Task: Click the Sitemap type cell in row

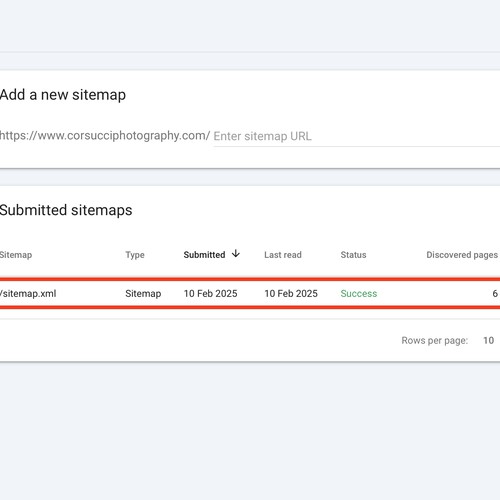Action: tap(143, 293)
